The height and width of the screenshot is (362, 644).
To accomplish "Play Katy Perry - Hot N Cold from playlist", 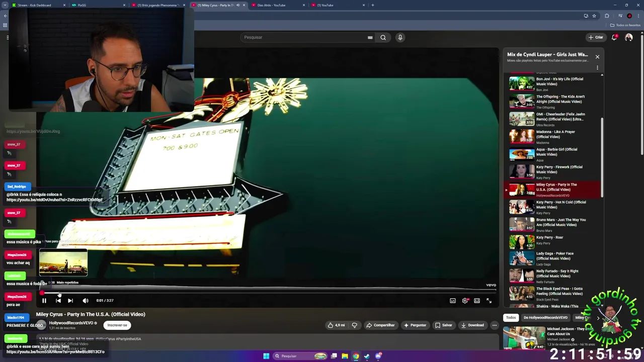I will pos(553,207).
